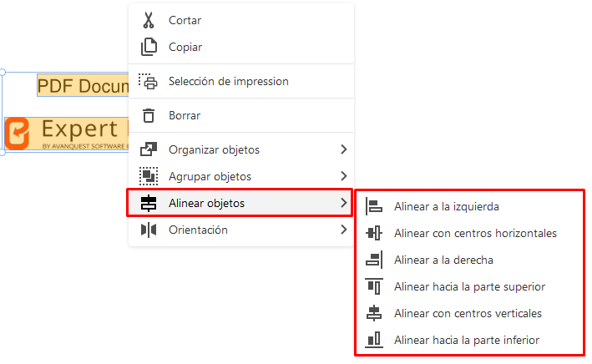The image size is (592, 364).
Task: Select Alinear hacia la parte superior
Action: (x=470, y=286)
